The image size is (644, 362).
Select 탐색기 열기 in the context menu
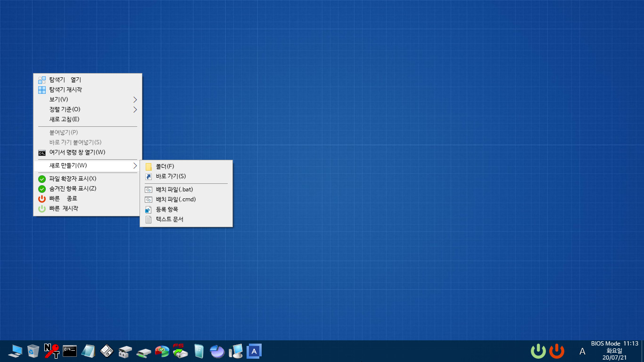pos(88,80)
